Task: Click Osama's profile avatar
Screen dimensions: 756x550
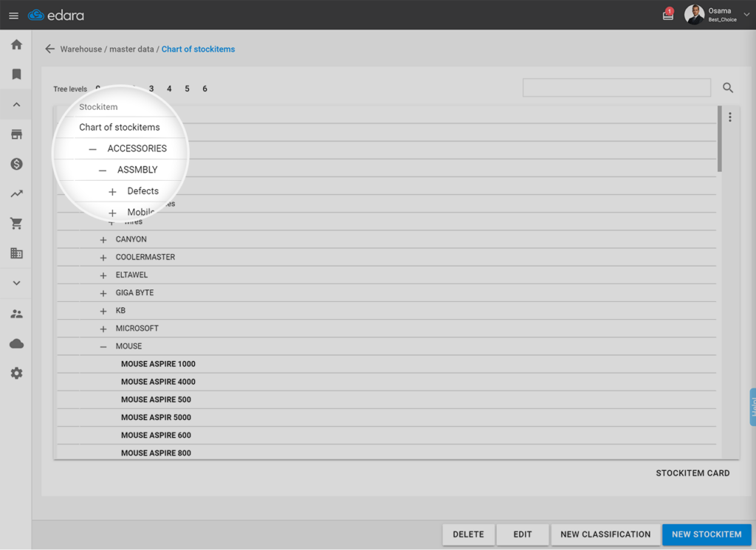Action: [694, 15]
